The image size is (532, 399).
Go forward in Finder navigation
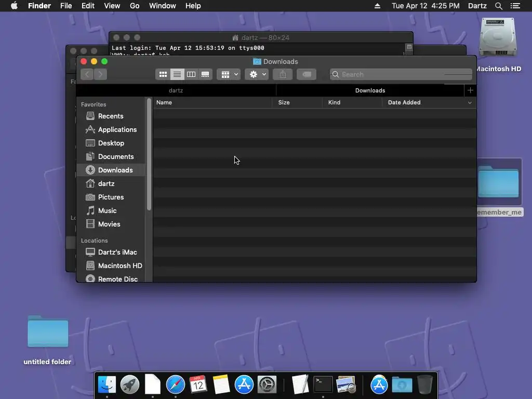100,74
